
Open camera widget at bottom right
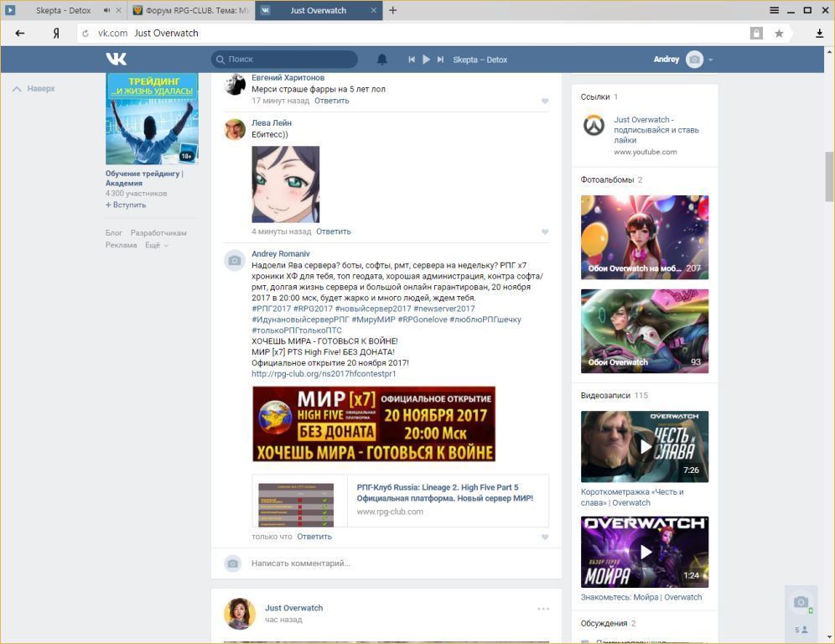pos(801,603)
